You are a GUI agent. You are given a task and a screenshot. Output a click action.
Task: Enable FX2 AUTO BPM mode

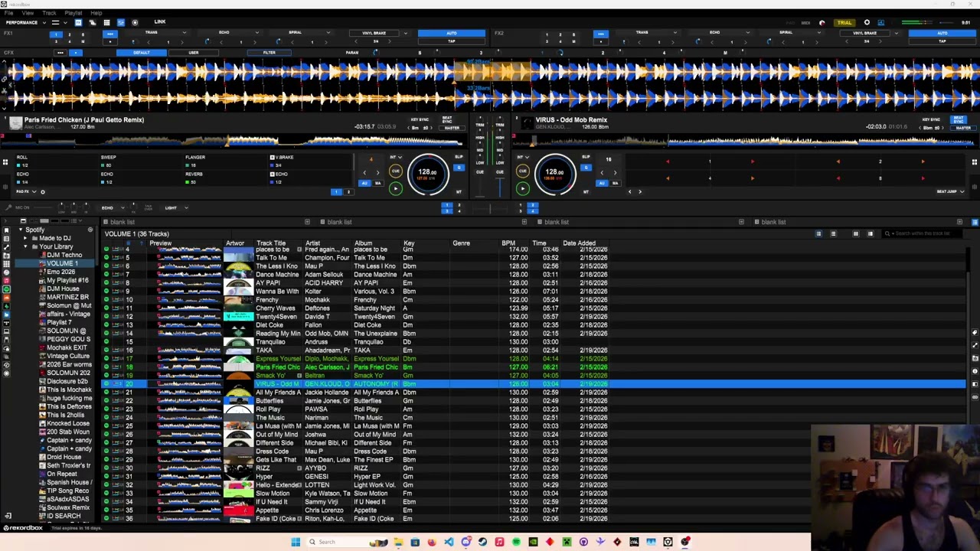pos(942,34)
